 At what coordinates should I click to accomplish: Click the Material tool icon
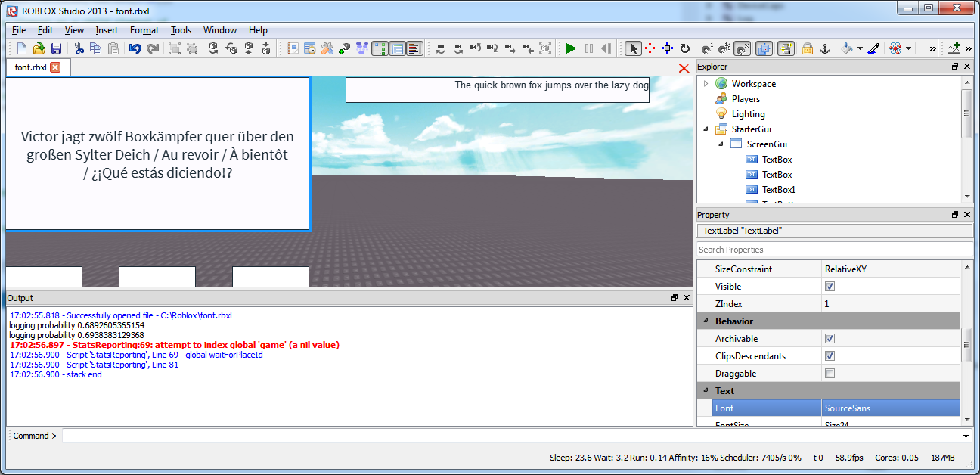(895, 48)
